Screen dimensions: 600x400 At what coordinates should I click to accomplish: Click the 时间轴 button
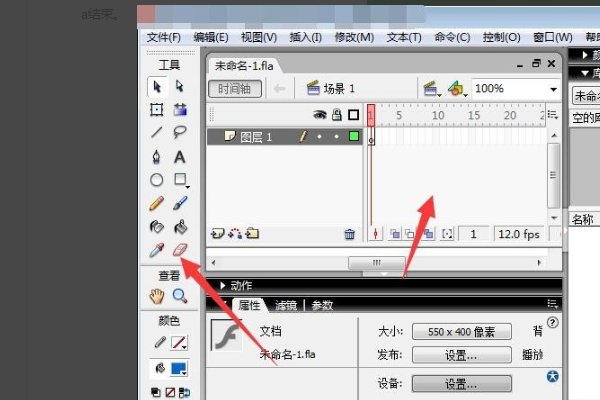click(x=235, y=89)
